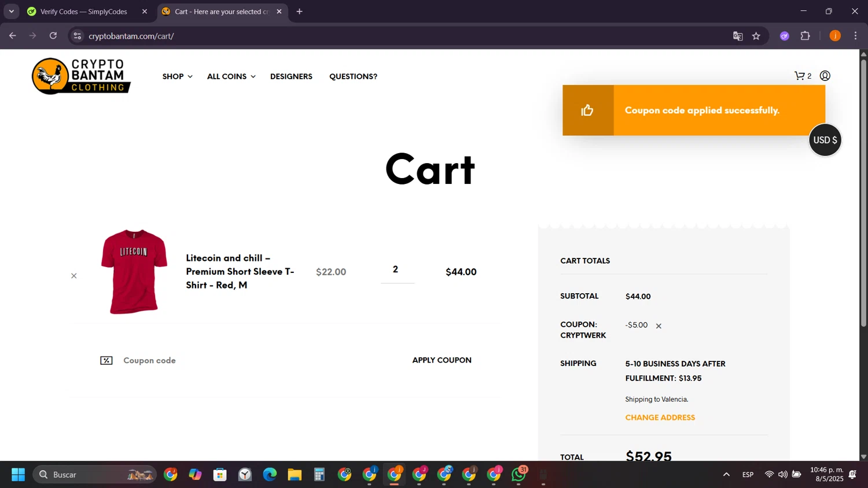Click CHANGE ADDRESS link
The height and width of the screenshot is (488, 868).
pyautogui.click(x=660, y=417)
